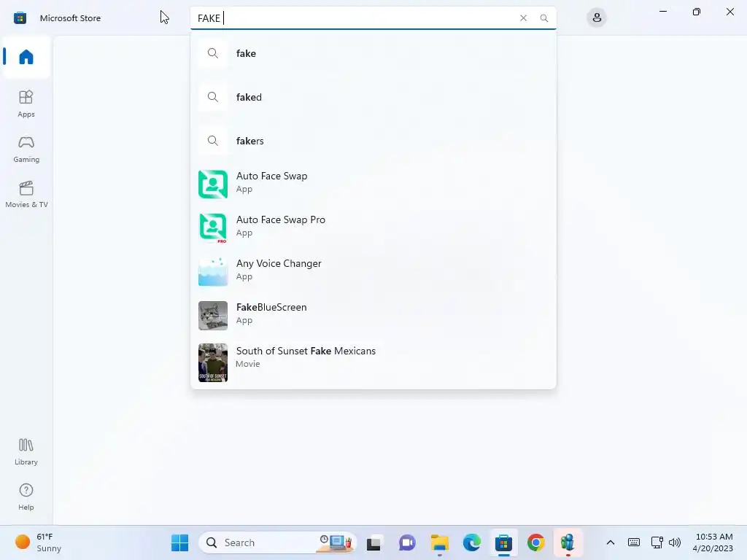Open Task View from the taskbar
This screenshot has height=560, width=747.
[373, 542]
